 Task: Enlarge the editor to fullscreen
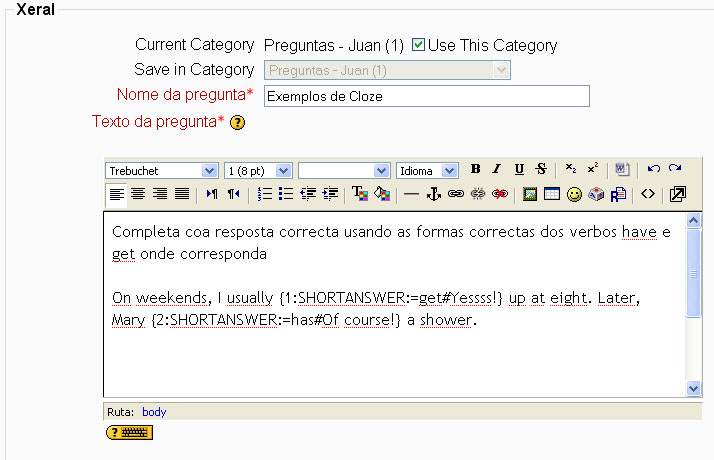677,194
